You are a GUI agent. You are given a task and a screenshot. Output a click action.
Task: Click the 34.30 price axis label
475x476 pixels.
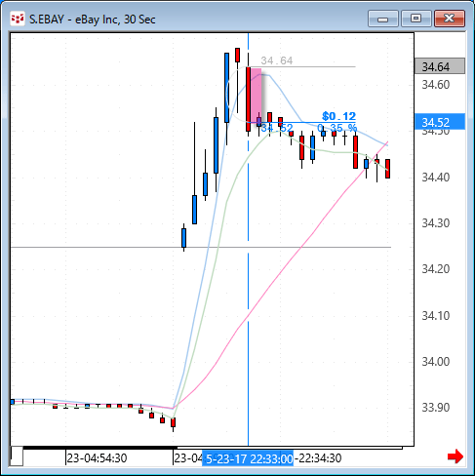[436, 223]
